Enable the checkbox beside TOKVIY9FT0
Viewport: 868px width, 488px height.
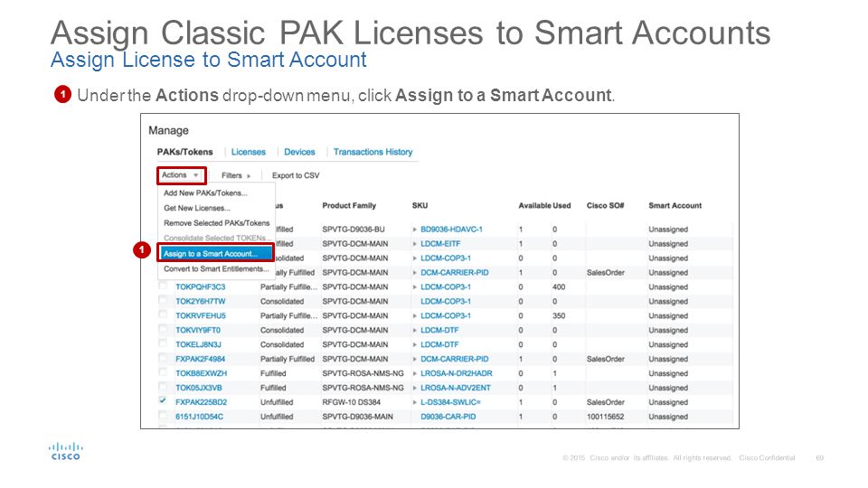click(x=163, y=329)
